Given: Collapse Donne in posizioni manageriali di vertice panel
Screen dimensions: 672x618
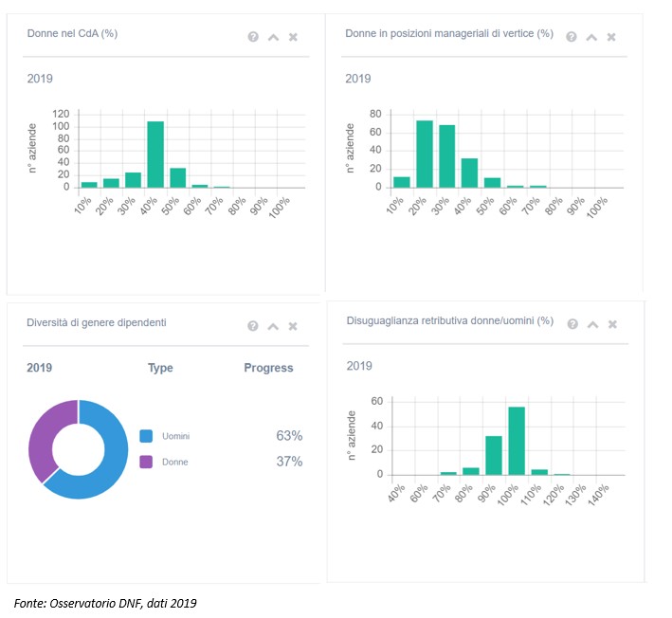Looking at the screenshot, I should tap(591, 37).
